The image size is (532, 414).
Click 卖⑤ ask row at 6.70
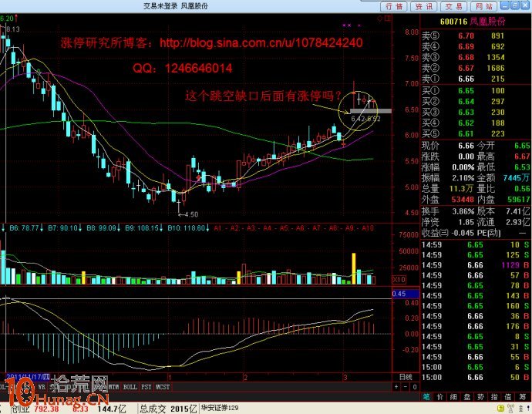pos(476,35)
